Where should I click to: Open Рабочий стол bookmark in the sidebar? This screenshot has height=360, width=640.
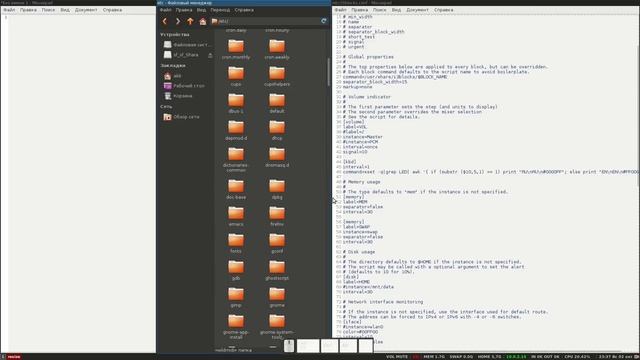coord(184,86)
